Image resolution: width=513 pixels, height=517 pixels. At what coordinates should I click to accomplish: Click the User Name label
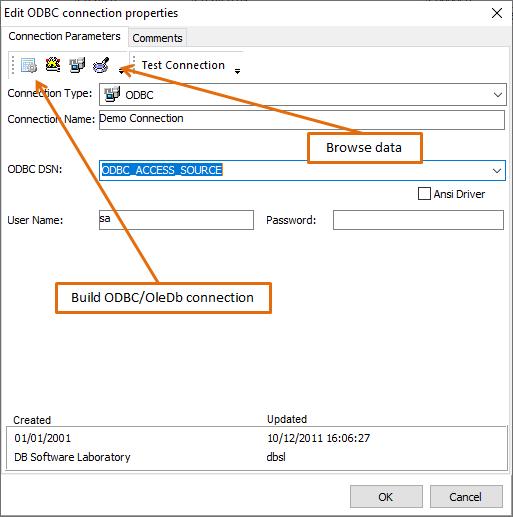35,220
